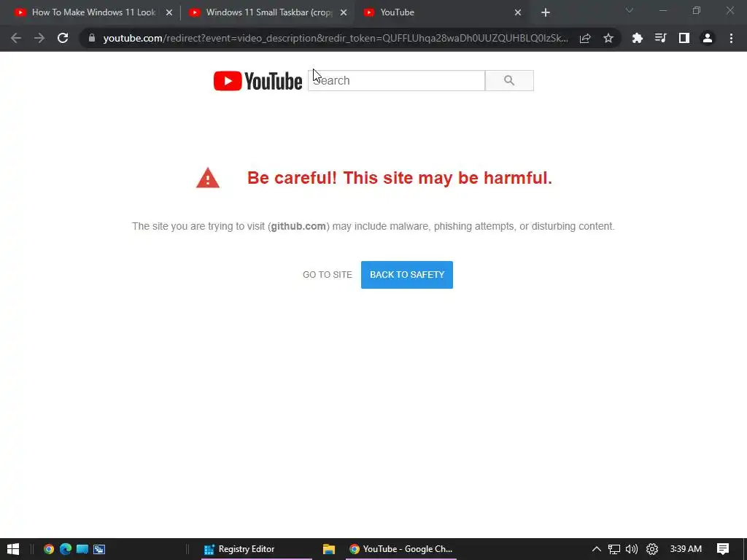The image size is (747, 560).
Task: Open the blue console-window icon left of Registry Editor
Action: click(99, 549)
